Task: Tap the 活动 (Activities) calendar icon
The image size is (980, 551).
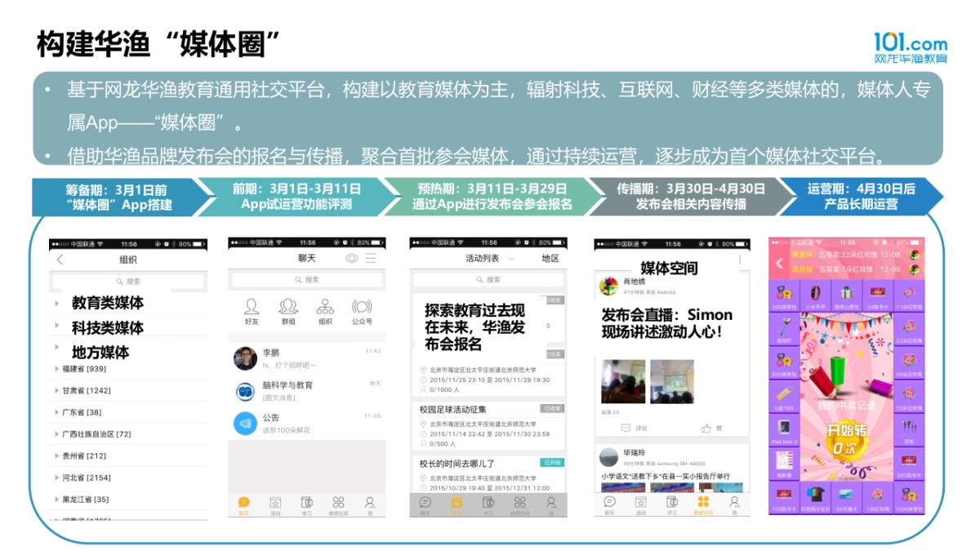Action: (x=274, y=502)
